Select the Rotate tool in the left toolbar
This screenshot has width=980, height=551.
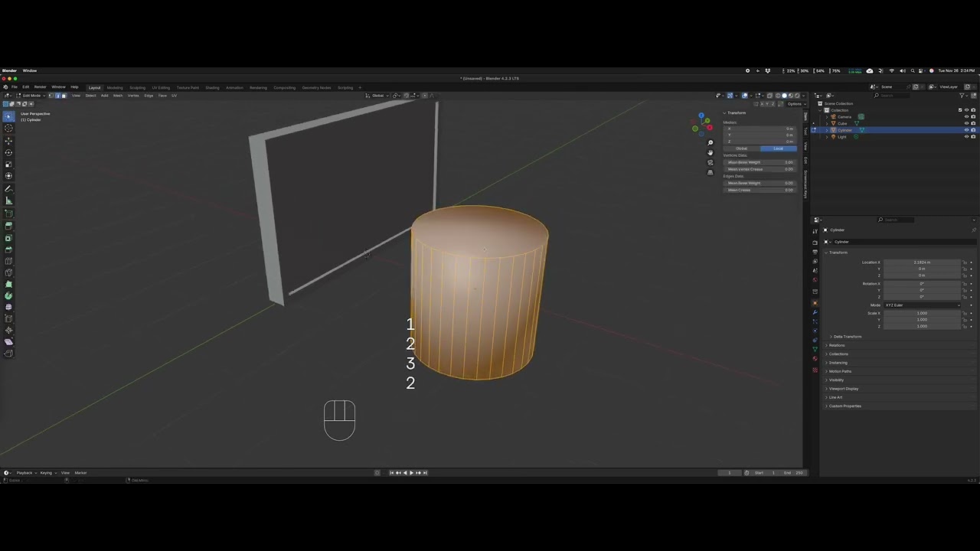coord(8,152)
